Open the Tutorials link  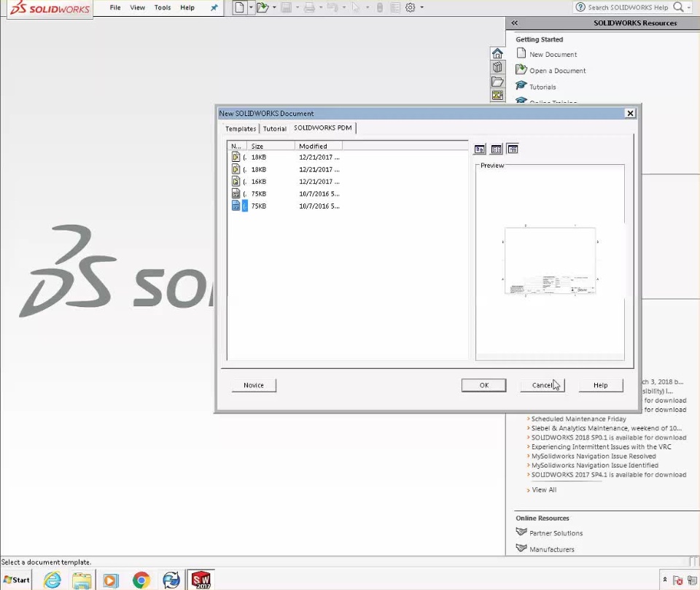[x=542, y=87]
